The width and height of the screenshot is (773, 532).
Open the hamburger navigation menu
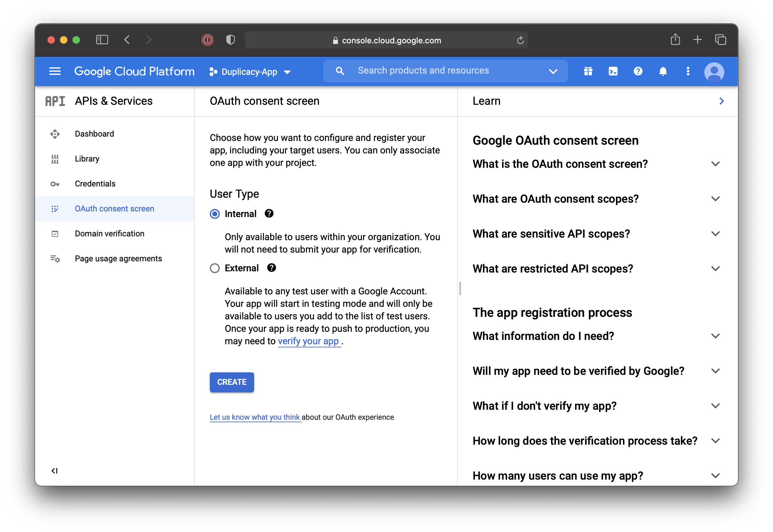point(55,71)
